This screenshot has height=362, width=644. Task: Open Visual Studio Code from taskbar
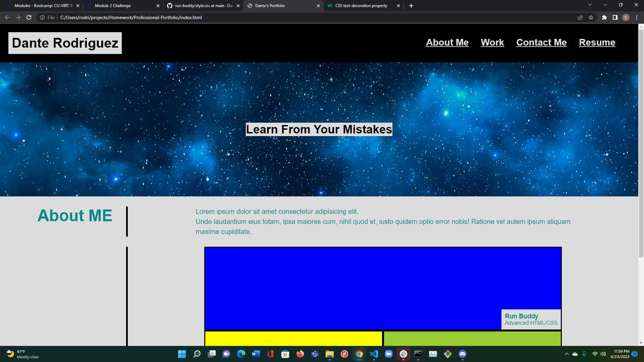[374, 354]
